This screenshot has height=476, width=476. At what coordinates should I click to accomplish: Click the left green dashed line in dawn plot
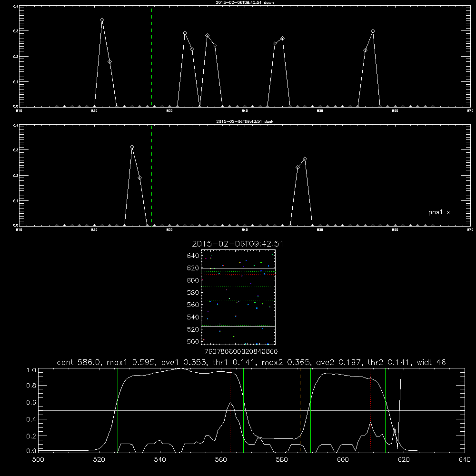[x=151, y=56]
